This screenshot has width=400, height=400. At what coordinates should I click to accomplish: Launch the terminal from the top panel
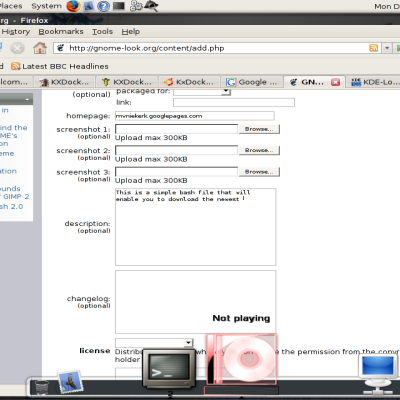pyautogui.click(x=119, y=6)
